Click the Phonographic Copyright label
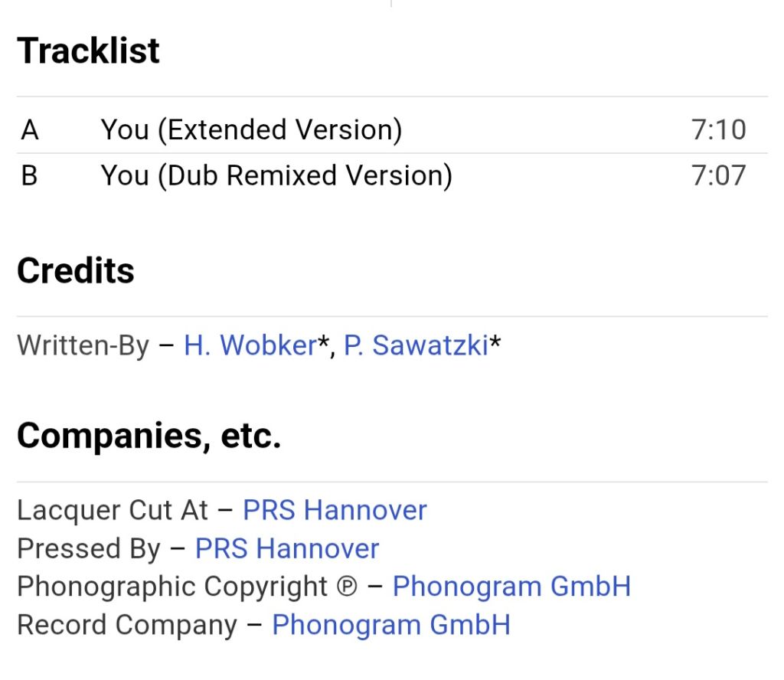Image resolution: width=784 pixels, height=680 pixels. (172, 587)
